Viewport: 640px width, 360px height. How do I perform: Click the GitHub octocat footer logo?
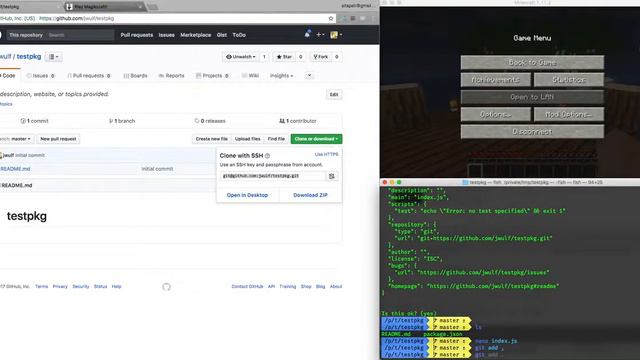click(x=167, y=287)
